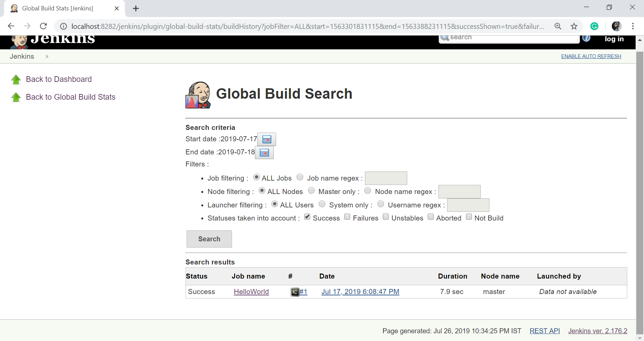Image resolution: width=644 pixels, height=341 pixels.
Task: Click the scrollbar up arrow
Action: point(640,40)
